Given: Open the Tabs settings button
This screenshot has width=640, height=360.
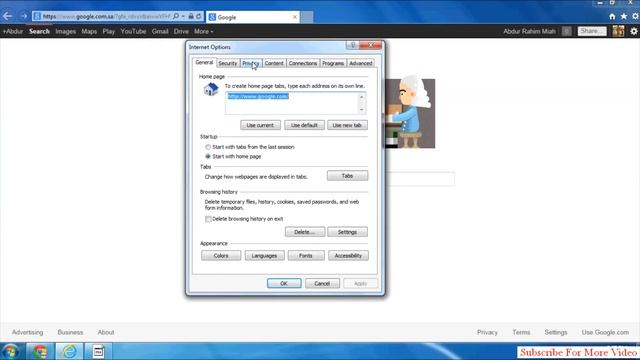Looking at the screenshot, I should (347, 176).
